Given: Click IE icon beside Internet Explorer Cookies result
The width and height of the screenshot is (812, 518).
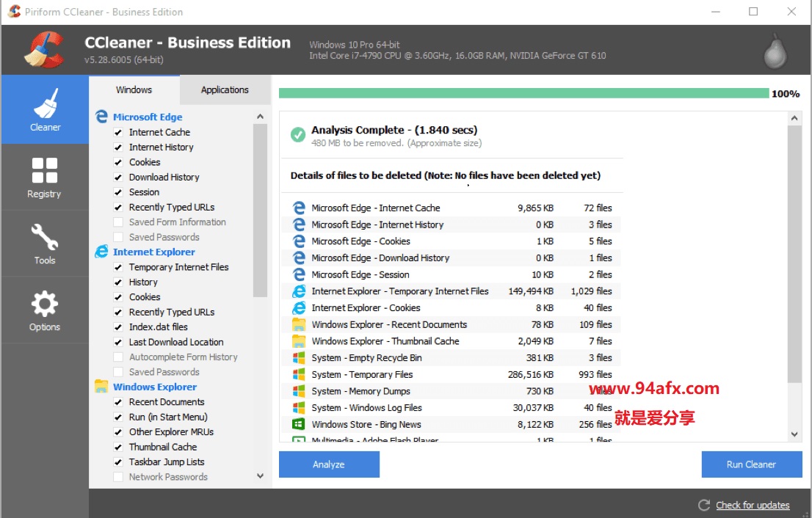Looking at the screenshot, I should (x=299, y=307).
